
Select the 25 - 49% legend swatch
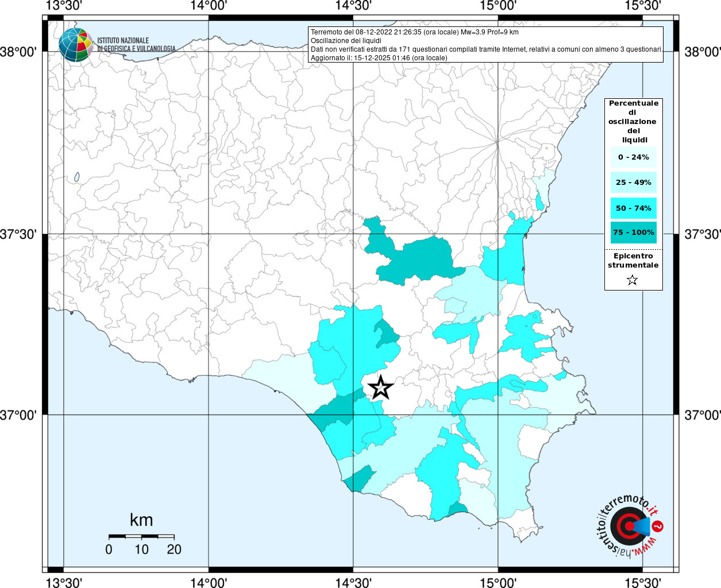pyautogui.click(x=633, y=183)
